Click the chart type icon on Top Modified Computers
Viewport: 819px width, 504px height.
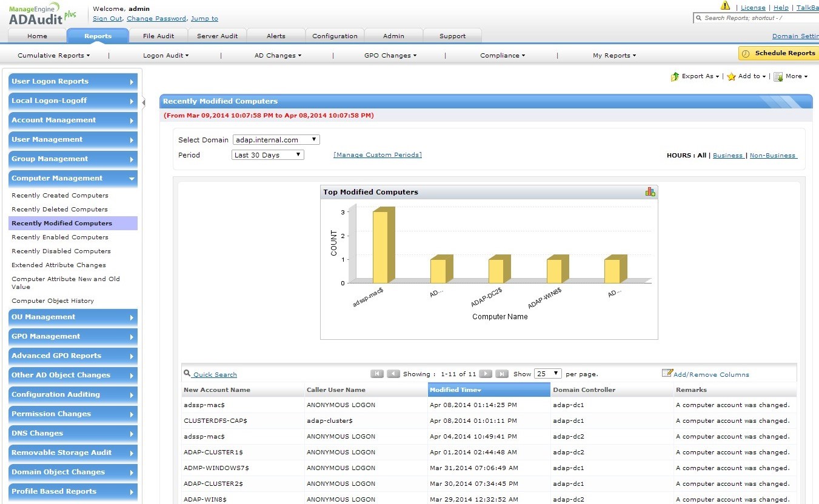(650, 192)
